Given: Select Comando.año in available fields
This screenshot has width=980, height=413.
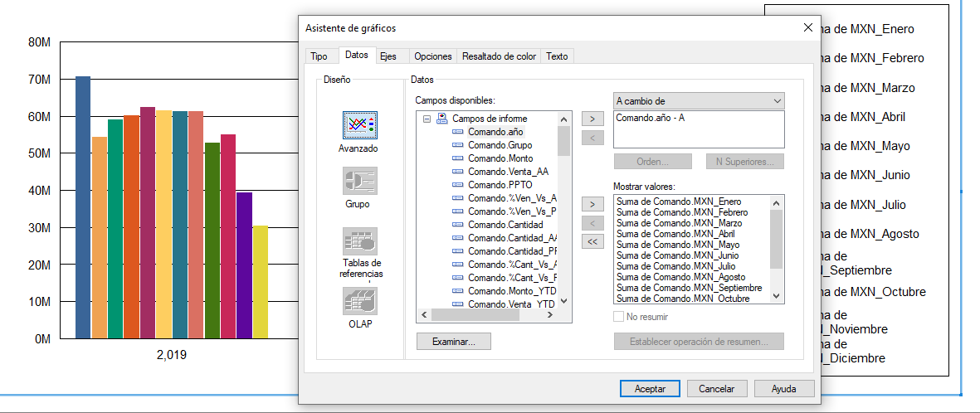Looking at the screenshot, I should pyautogui.click(x=495, y=132).
